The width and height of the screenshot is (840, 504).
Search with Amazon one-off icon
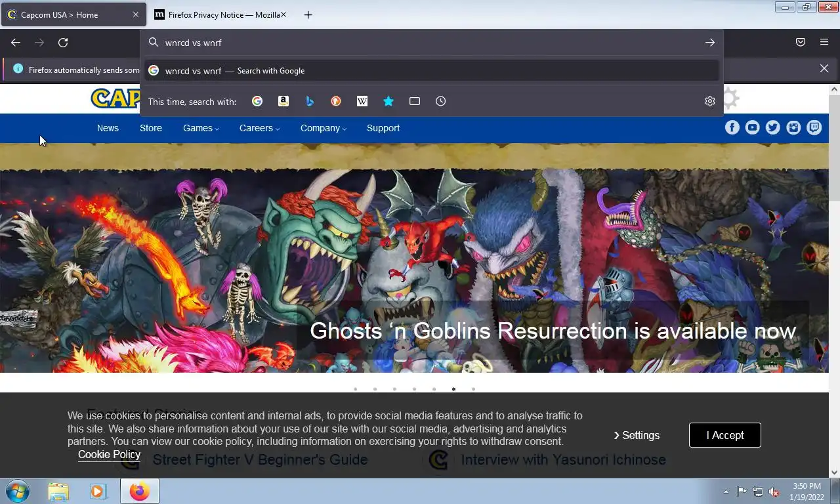pos(283,101)
